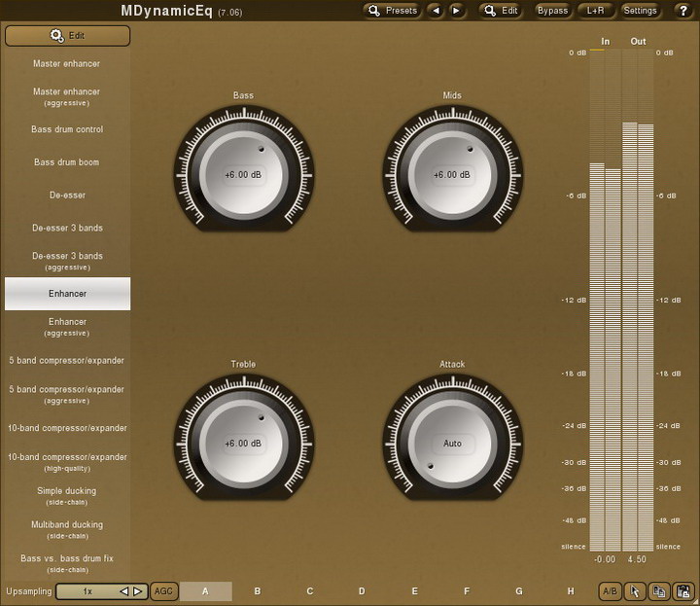Open the L+R channel mode selector
This screenshot has height=606, width=700.
pos(596,11)
